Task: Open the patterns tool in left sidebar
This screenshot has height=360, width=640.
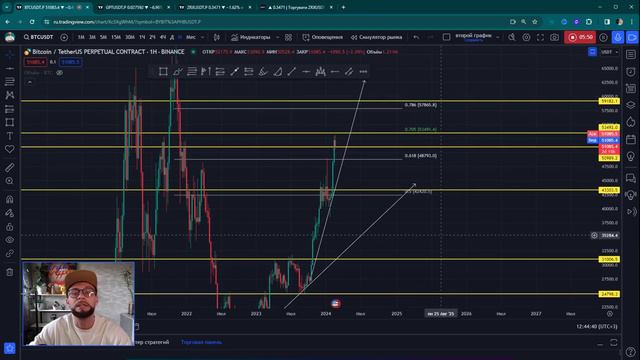Action: click(10, 95)
